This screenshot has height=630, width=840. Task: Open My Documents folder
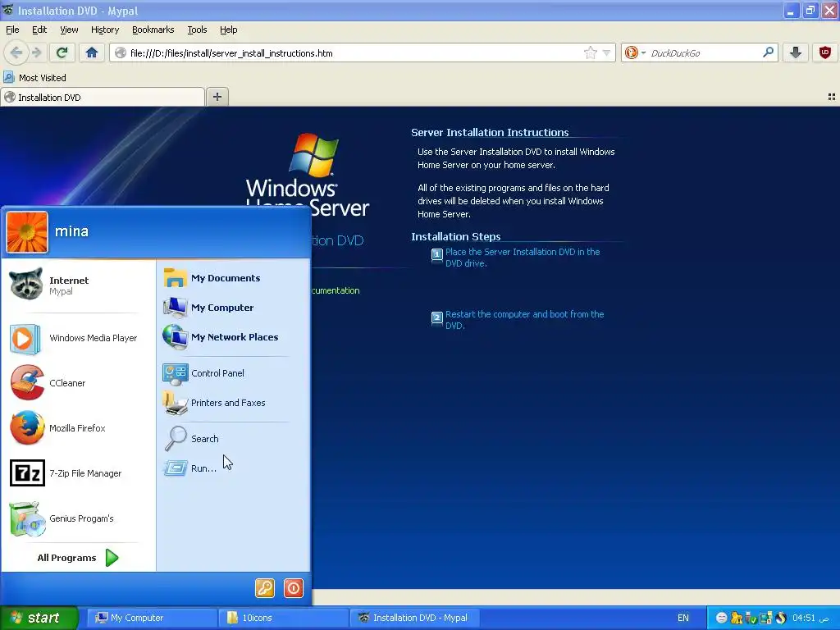point(234,278)
